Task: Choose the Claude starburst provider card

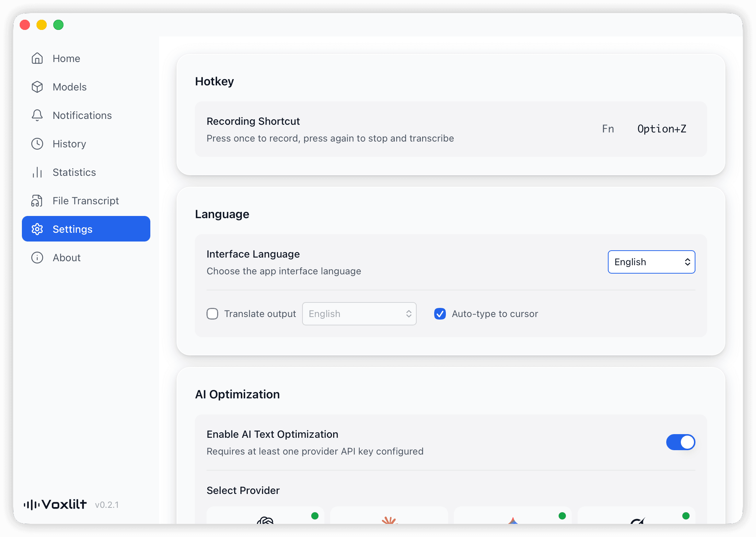Action: [x=389, y=515]
